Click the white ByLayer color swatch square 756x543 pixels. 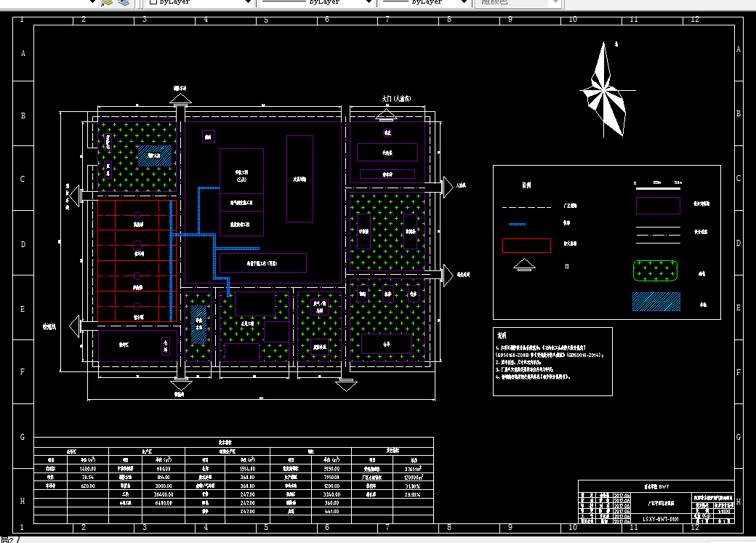coord(153,2)
